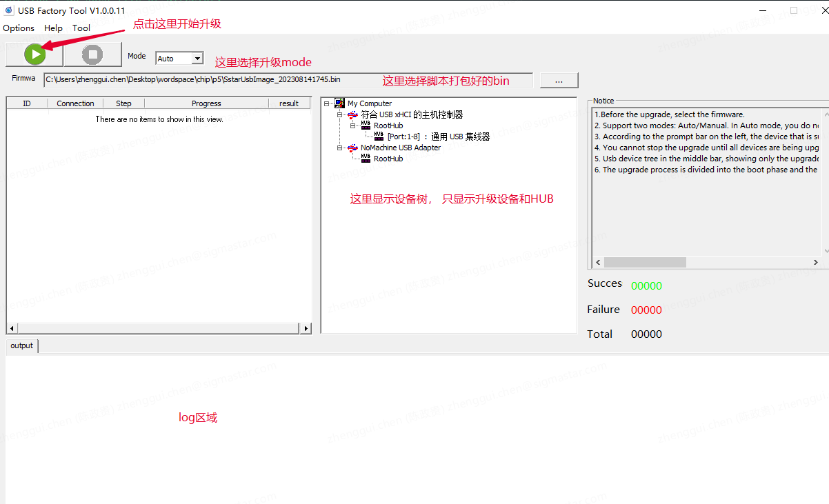The image size is (829, 504).
Task: Open the Tool menu
Action: [81, 28]
